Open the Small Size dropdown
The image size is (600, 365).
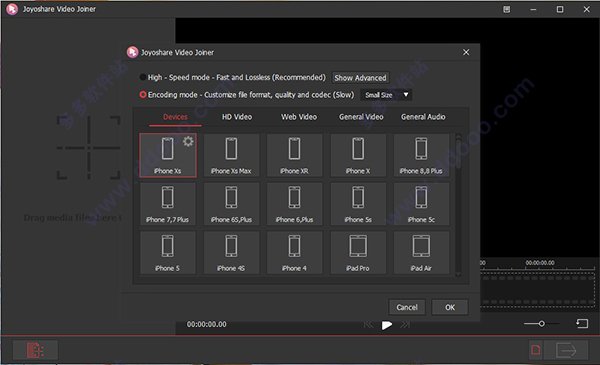(386, 95)
